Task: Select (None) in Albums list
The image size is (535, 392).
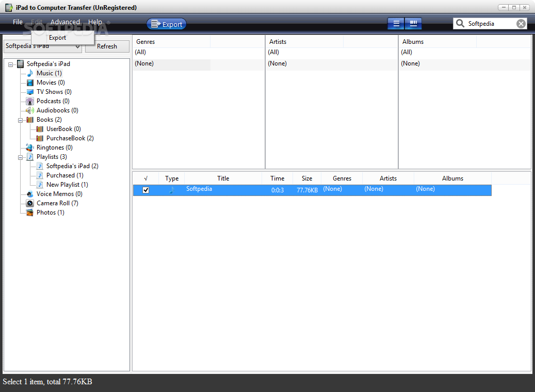Action: [x=410, y=63]
